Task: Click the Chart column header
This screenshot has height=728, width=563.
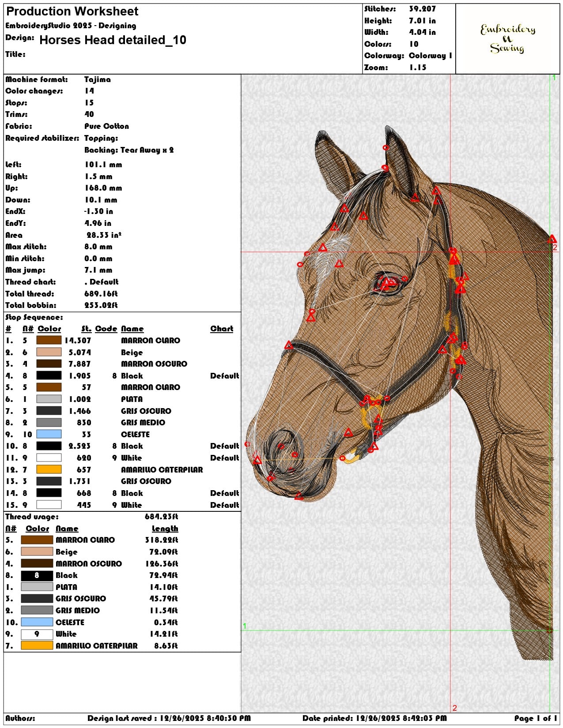Action: pyautogui.click(x=222, y=329)
